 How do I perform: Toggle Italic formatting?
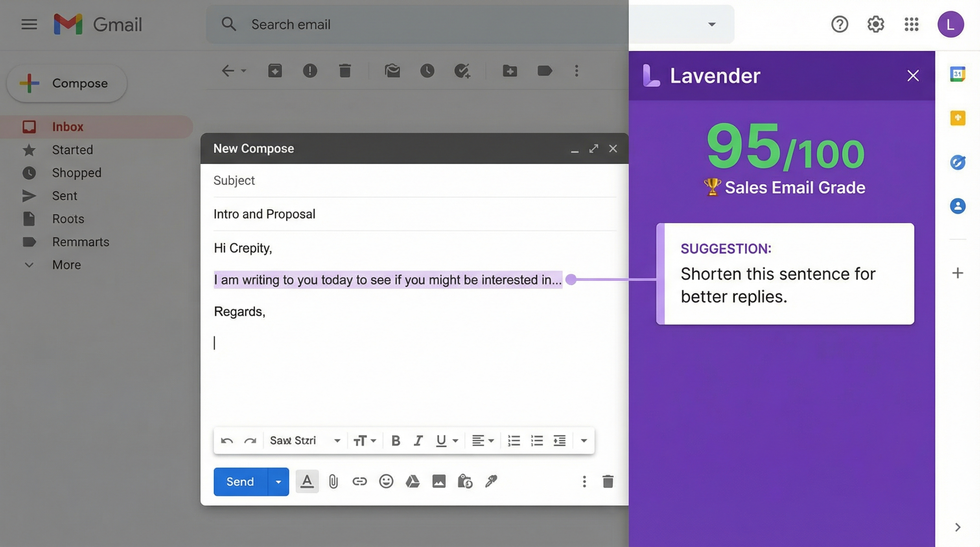(x=418, y=441)
